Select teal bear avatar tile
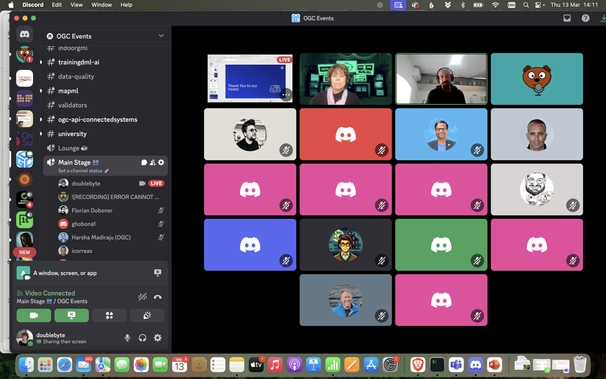 click(x=537, y=79)
